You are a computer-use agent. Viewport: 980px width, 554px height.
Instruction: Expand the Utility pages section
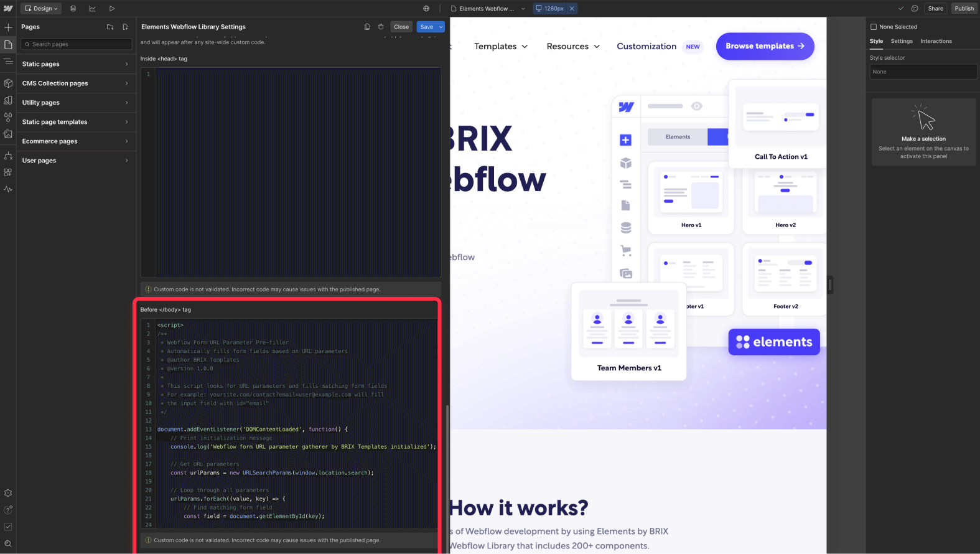coord(75,103)
